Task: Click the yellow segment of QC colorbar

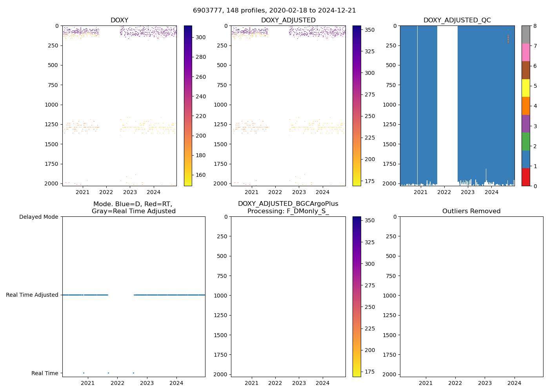Action: pyautogui.click(x=525, y=88)
